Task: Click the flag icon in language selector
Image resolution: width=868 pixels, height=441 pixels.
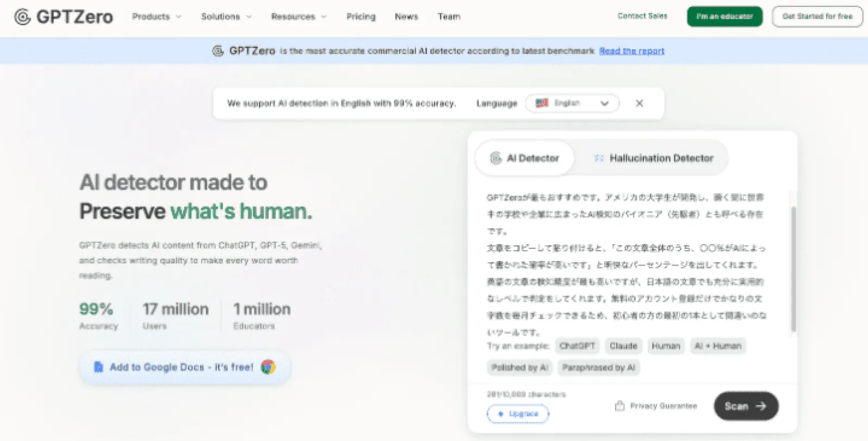Action: click(x=541, y=103)
